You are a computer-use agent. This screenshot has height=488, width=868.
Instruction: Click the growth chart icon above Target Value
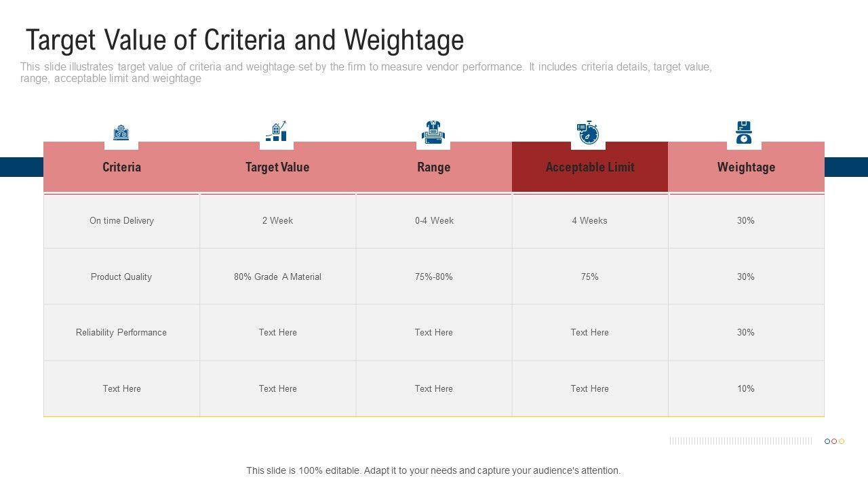(276, 131)
